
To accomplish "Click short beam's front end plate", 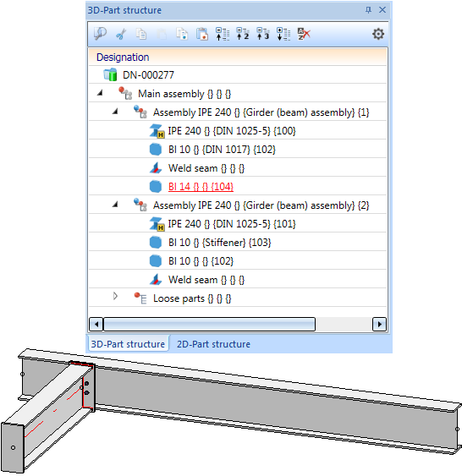I will click(13, 447).
